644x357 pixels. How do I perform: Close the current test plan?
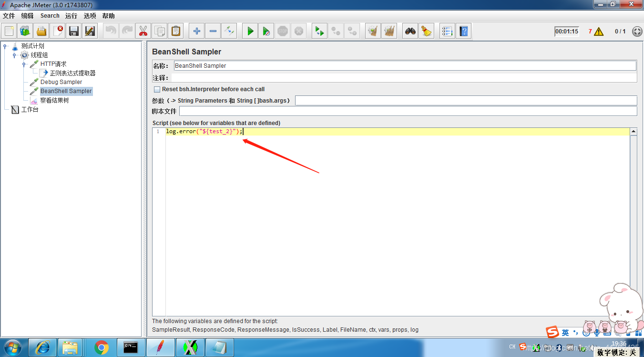tap(58, 31)
